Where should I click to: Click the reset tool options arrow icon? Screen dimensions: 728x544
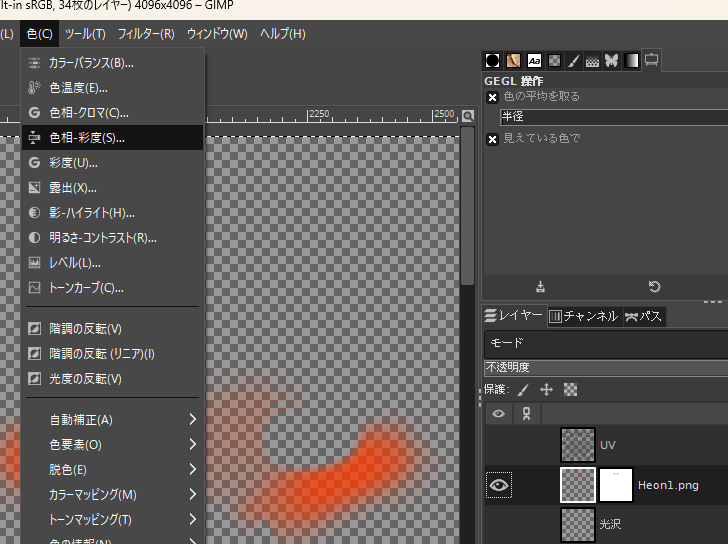coord(654,286)
